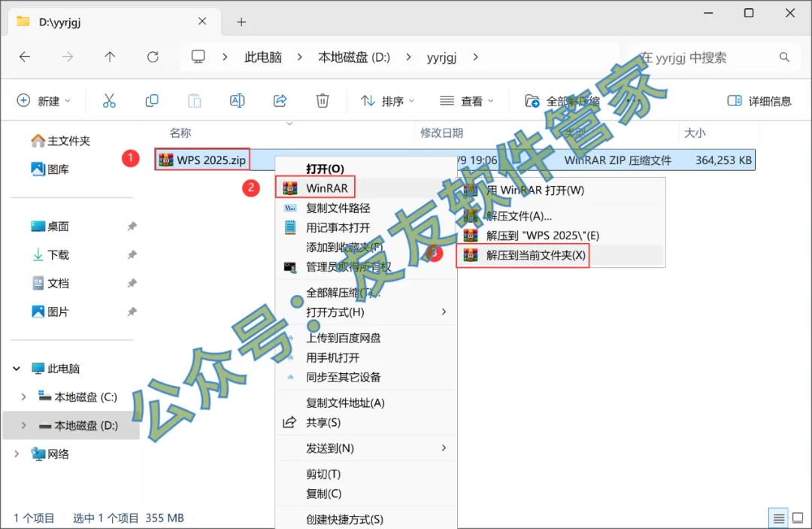Viewport: 812px width, 529px height.
Task: Choose 复制文件路径 in context menu
Action: tap(338, 208)
